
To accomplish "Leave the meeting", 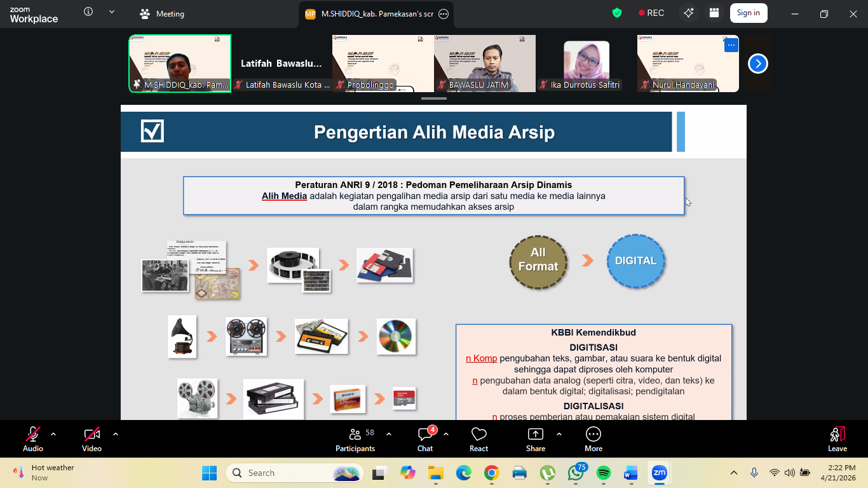I will 837,439.
